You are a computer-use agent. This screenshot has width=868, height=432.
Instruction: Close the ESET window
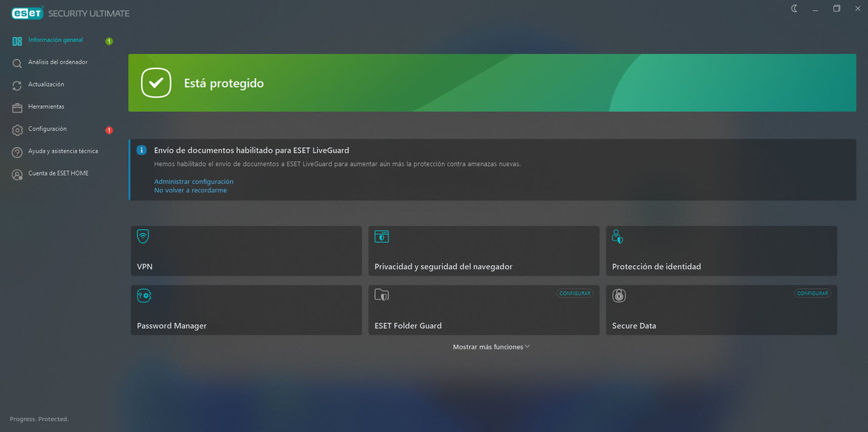(857, 9)
